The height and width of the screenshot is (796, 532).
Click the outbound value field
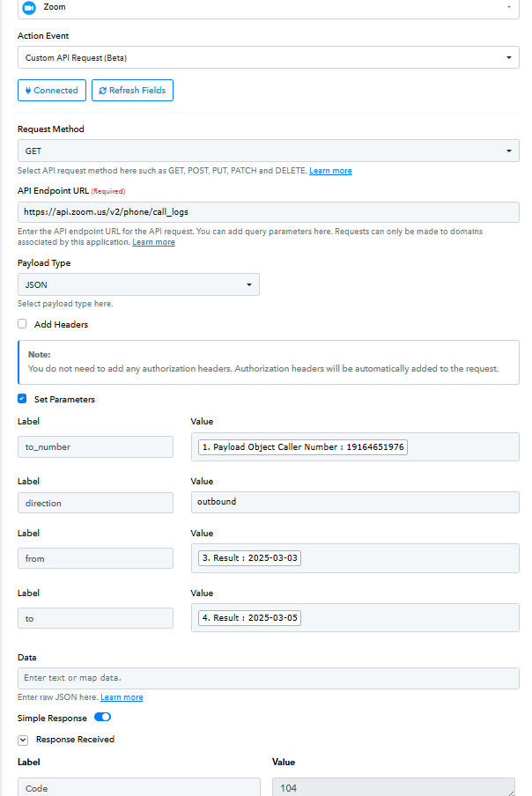(x=355, y=502)
